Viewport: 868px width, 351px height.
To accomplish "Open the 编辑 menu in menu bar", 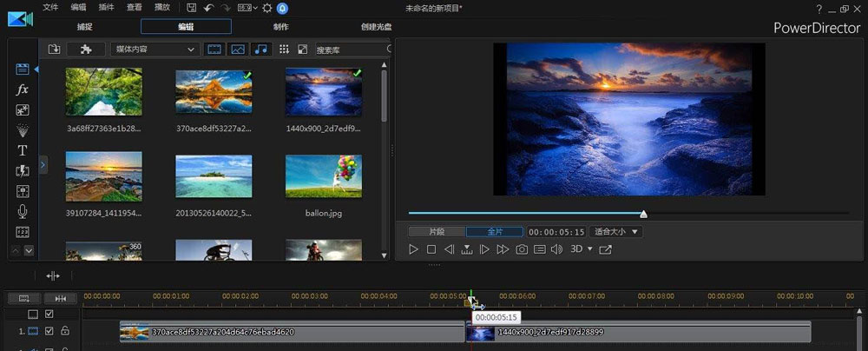I will click(x=79, y=8).
